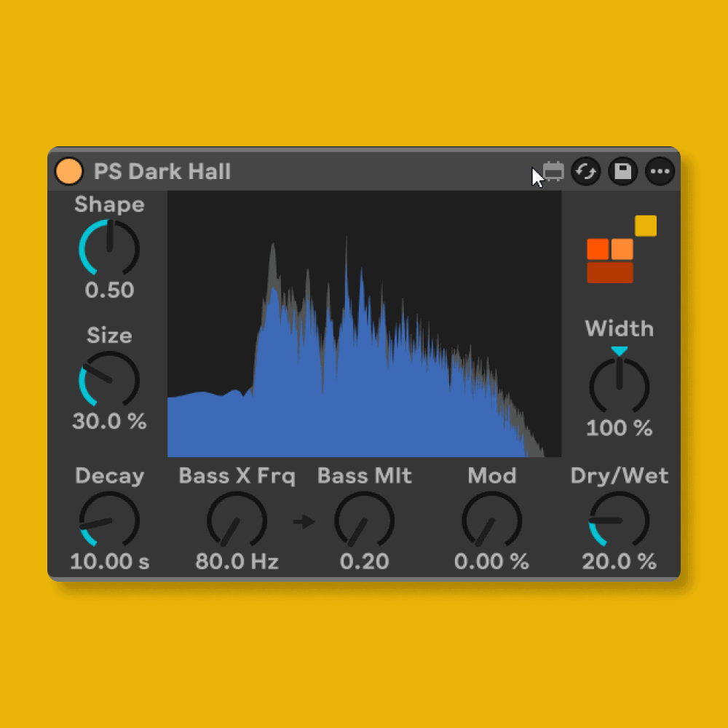The height and width of the screenshot is (728, 728).
Task: Click the save preset floppy icon
Action: pyautogui.click(x=623, y=172)
